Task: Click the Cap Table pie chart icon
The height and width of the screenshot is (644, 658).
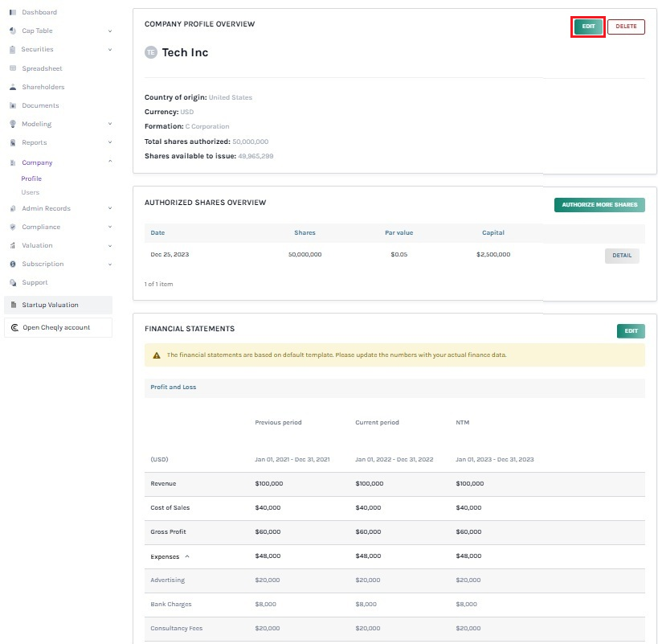Action: (x=13, y=31)
